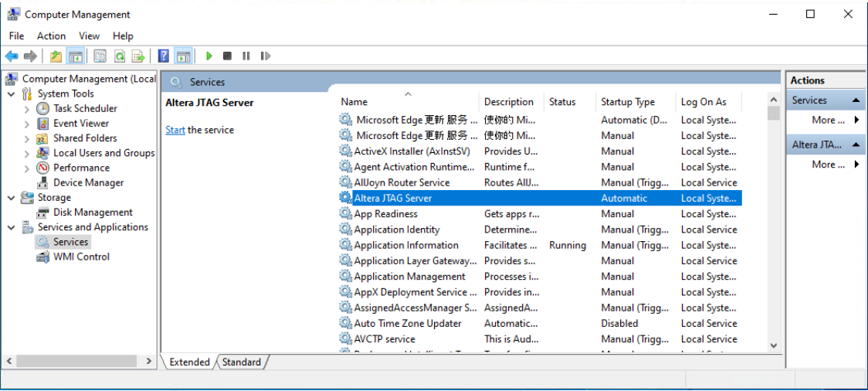Select Services in the console tree
This screenshot has width=868, height=391.
point(70,242)
